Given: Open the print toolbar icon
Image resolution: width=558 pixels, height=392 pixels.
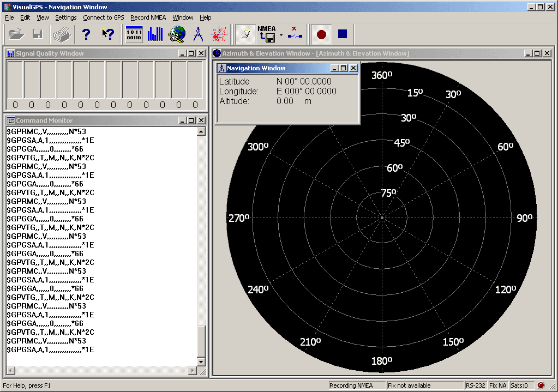Looking at the screenshot, I should [x=62, y=34].
